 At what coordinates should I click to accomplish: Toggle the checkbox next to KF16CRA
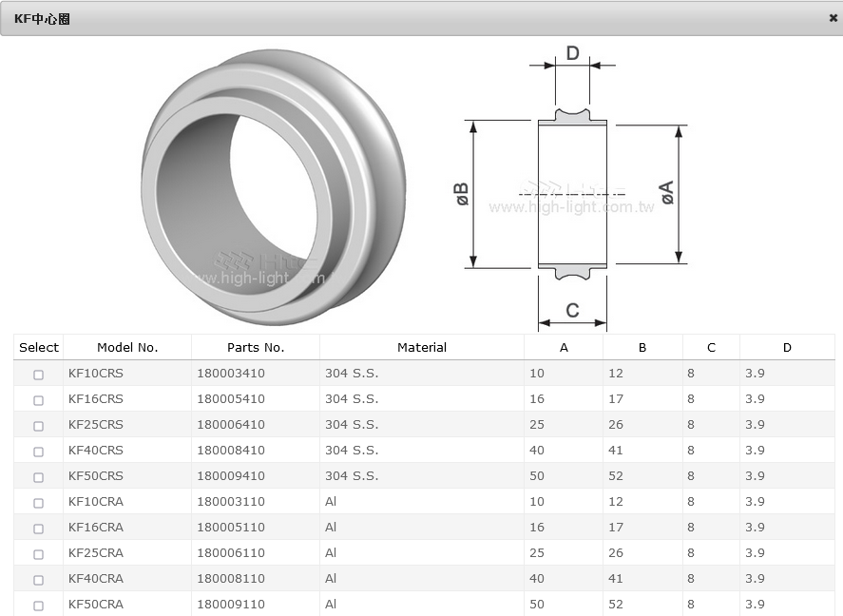coord(38,529)
